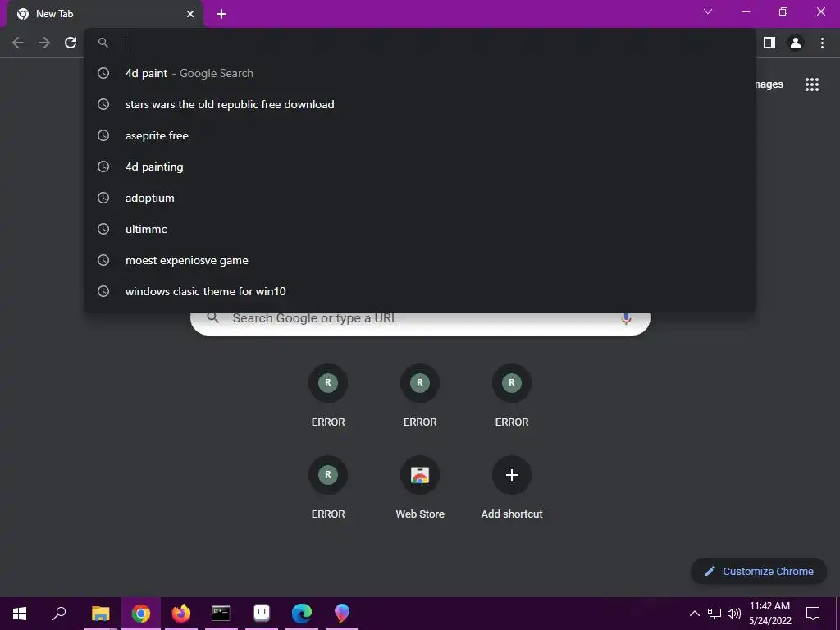Open network status tray icon

714,614
